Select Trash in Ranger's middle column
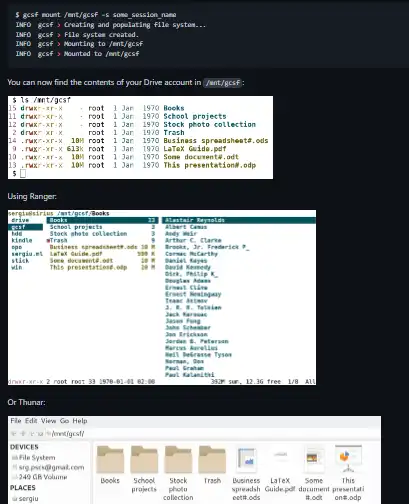409x504 pixels. (59, 240)
